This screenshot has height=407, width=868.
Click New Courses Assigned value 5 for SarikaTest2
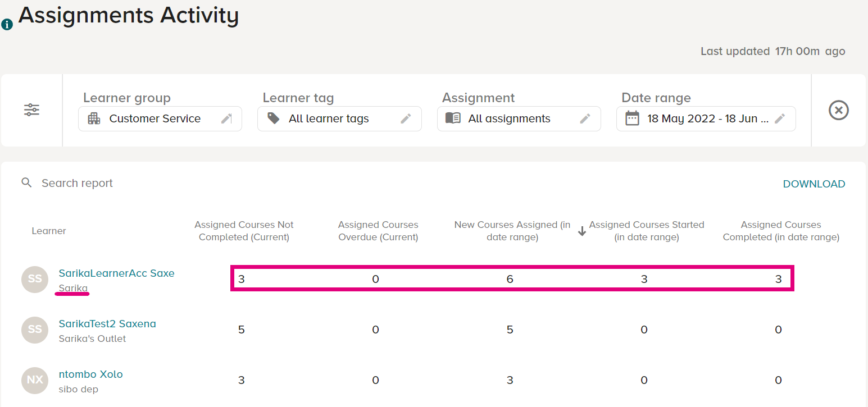(510, 330)
